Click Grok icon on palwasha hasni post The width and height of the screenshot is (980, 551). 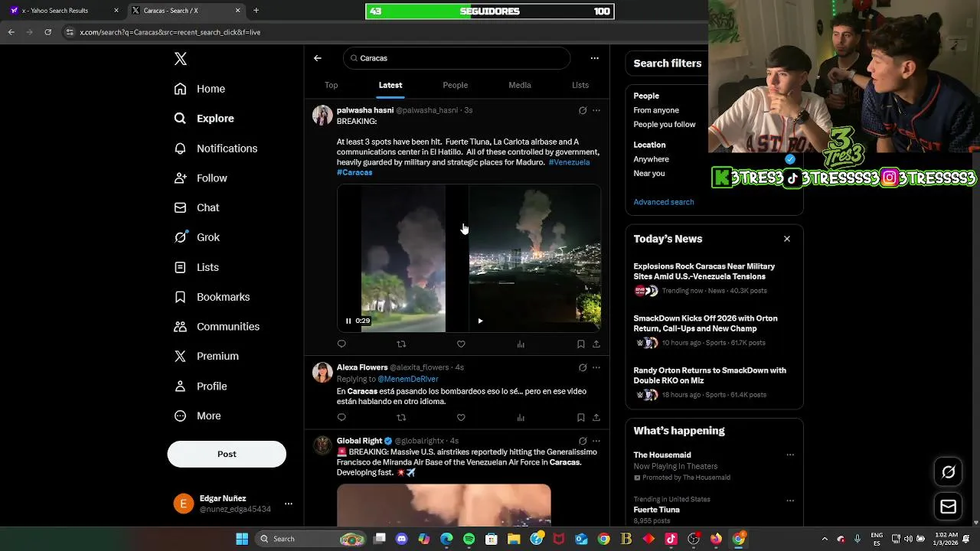pos(583,110)
